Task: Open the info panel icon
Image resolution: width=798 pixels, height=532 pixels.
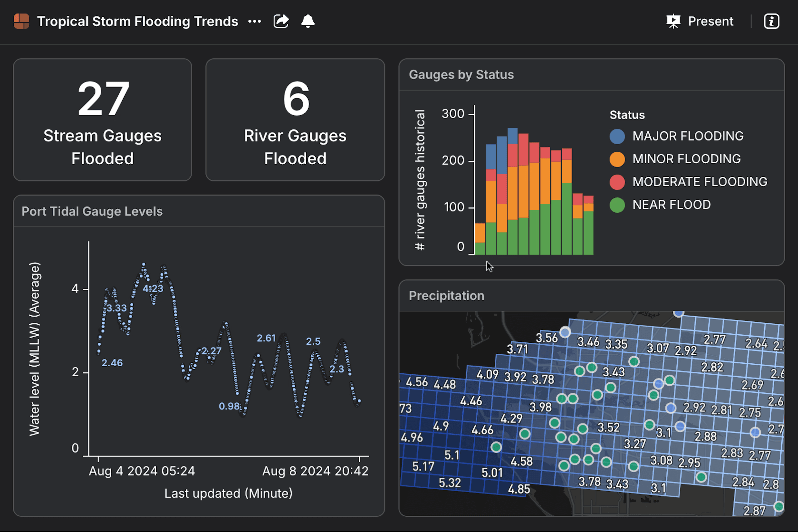Action: [771, 21]
